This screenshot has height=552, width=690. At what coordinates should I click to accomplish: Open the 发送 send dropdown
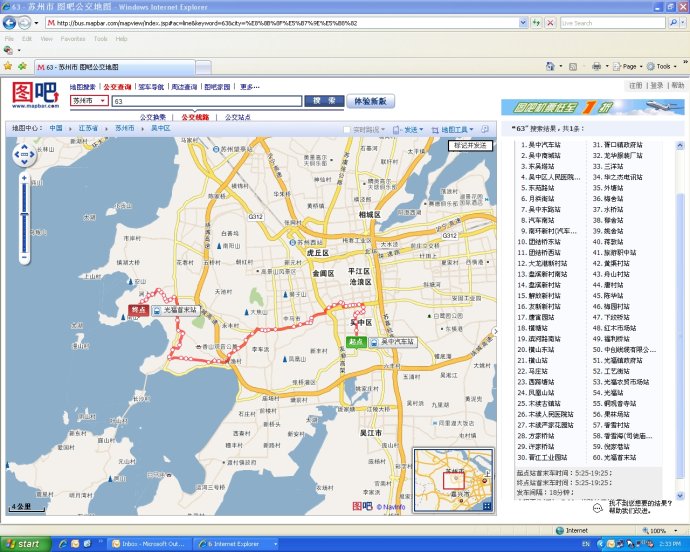tap(413, 129)
